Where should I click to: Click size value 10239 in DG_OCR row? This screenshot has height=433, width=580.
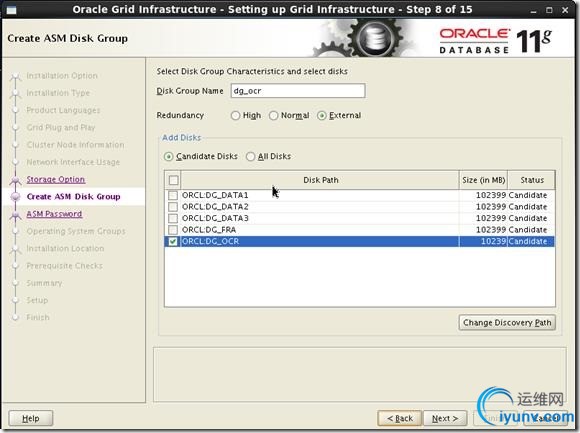493,241
